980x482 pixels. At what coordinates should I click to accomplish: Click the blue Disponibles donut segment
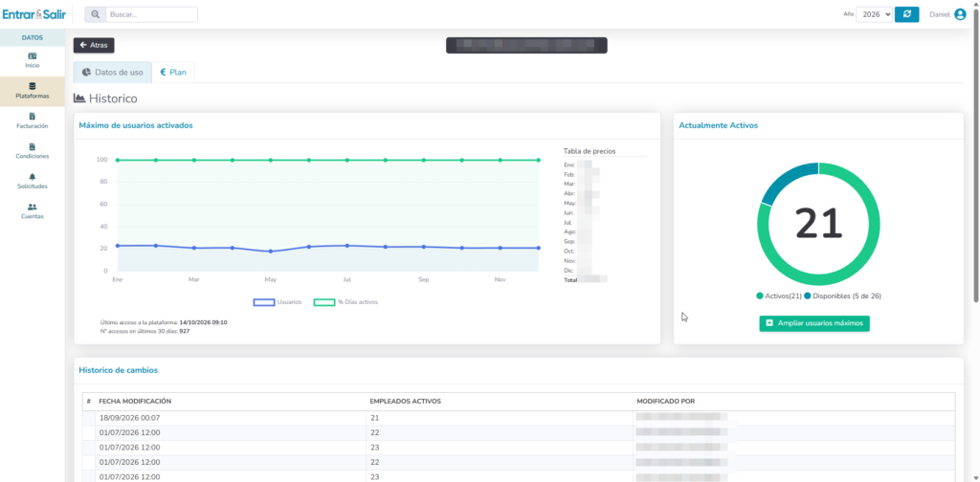(x=785, y=180)
